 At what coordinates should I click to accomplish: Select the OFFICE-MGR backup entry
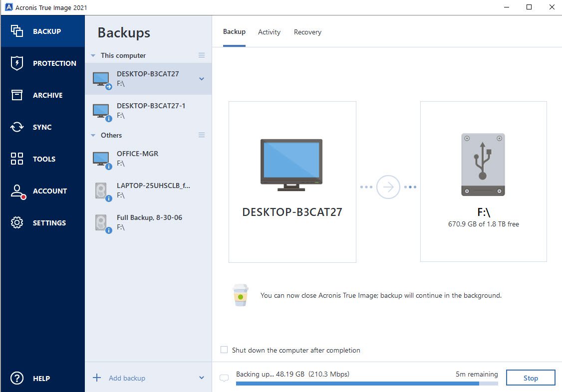pos(148,159)
